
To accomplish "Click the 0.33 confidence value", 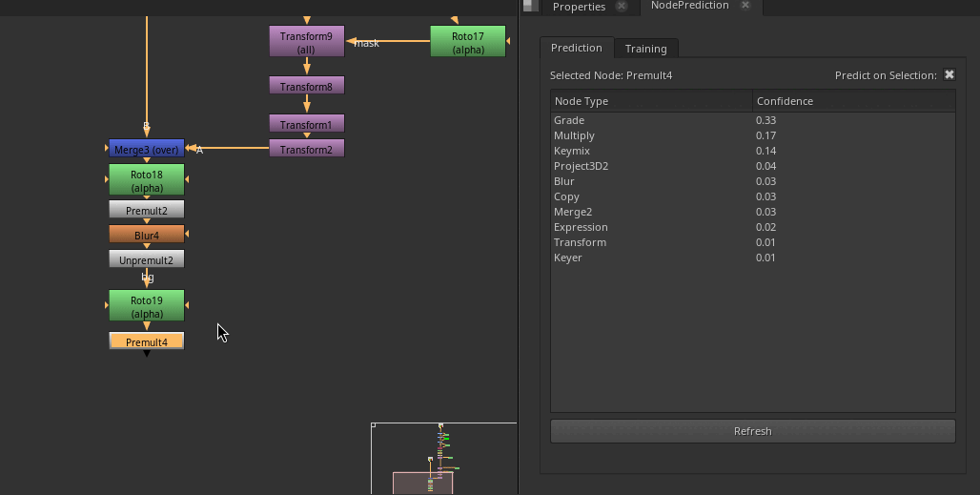I will coord(766,120).
